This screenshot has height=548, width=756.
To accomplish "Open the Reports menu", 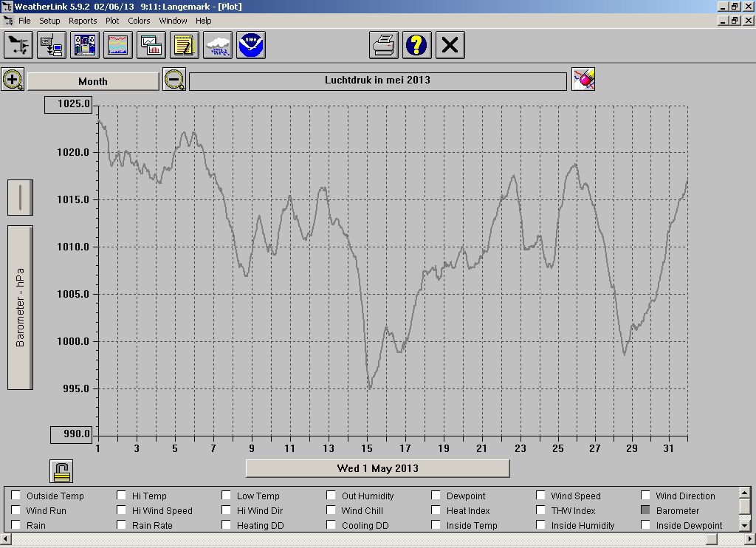I will point(83,21).
